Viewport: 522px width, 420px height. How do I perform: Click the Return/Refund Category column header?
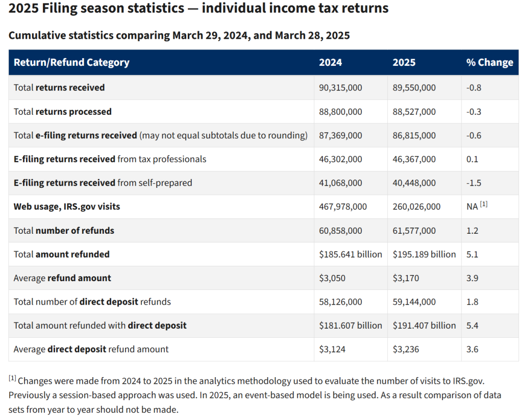[71, 62]
